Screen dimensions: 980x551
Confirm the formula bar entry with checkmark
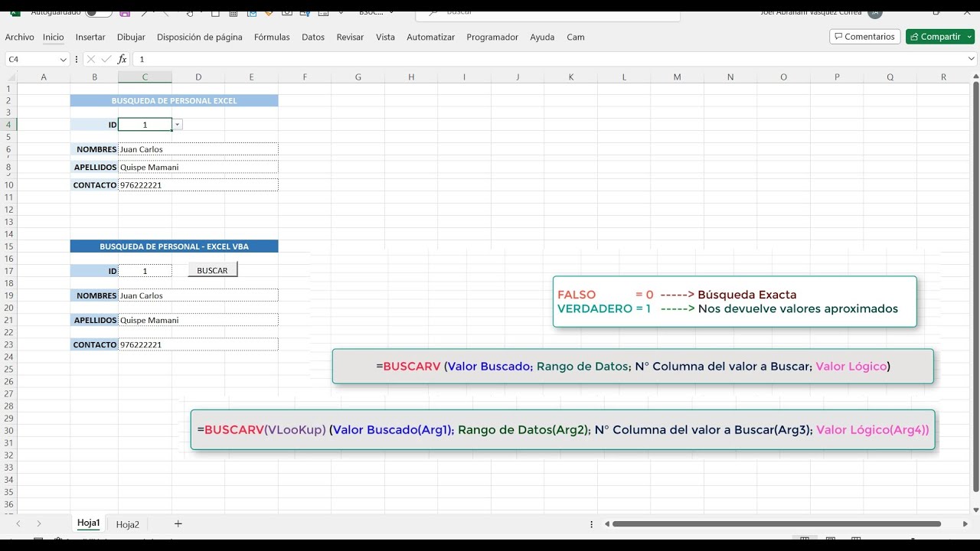click(106, 59)
